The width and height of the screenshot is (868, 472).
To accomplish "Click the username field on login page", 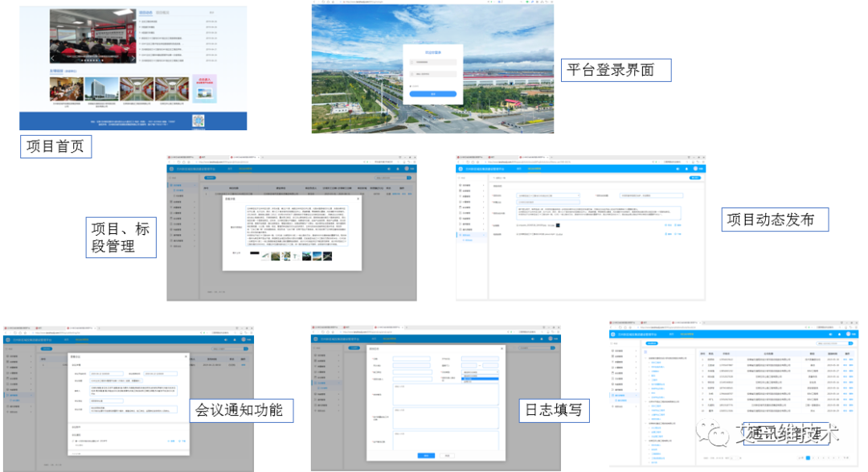I will pyautogui.click(x=433, y=62).
